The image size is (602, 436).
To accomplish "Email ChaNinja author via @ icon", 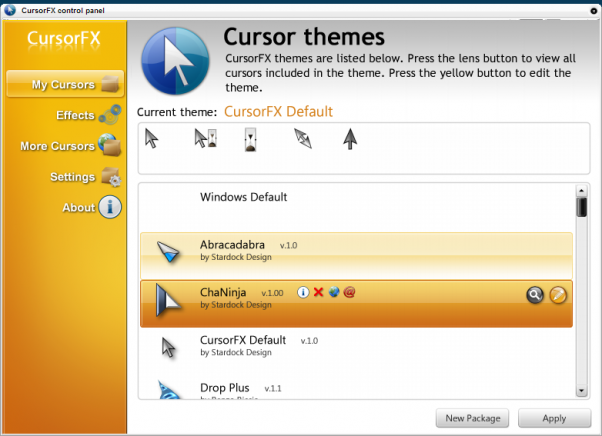I will [349, 292].
